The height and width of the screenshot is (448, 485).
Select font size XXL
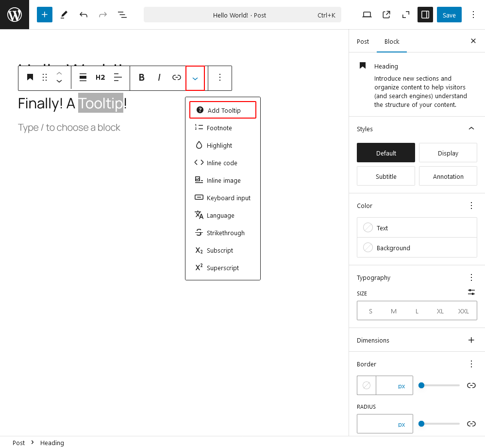coord(463,311)
